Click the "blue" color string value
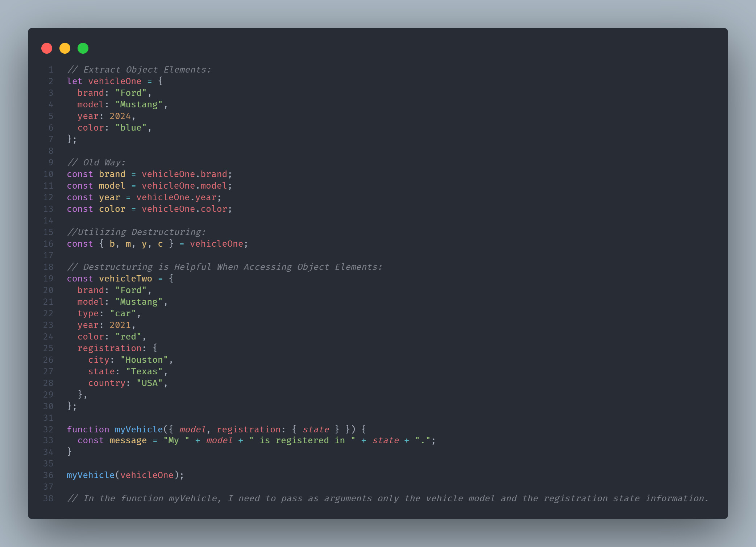756x547 pixels. click(131, 128)
